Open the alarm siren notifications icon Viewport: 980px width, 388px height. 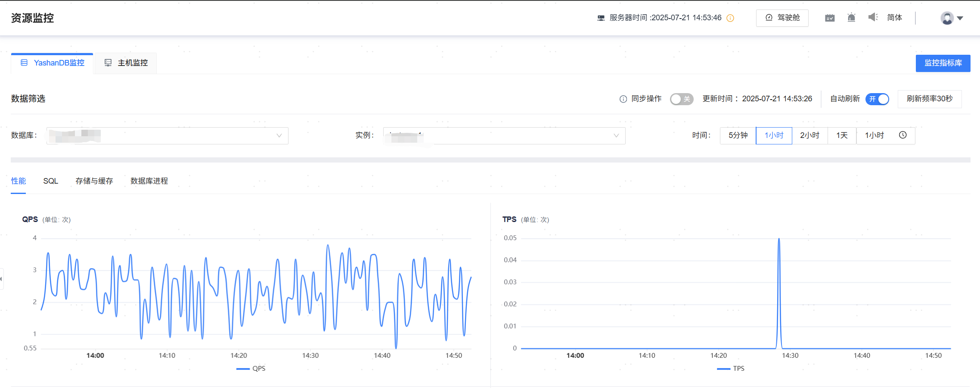[851, 18]
